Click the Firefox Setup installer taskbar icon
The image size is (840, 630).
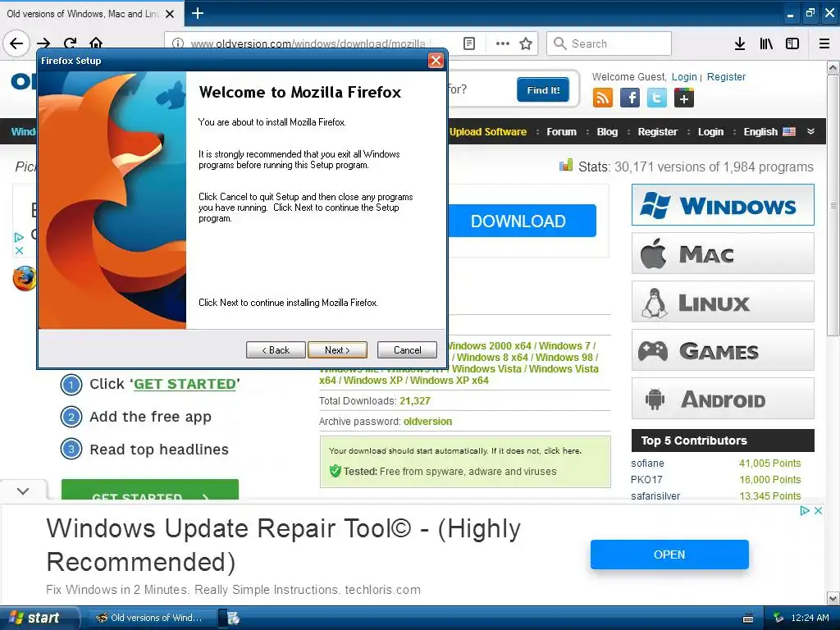(234, 618)
